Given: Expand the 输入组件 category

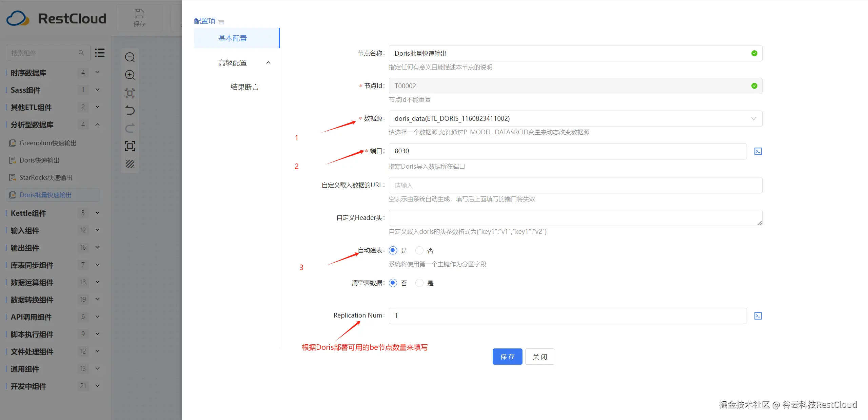Looking at the screenshot, I should pyautogui.click(x=97, y=230).
